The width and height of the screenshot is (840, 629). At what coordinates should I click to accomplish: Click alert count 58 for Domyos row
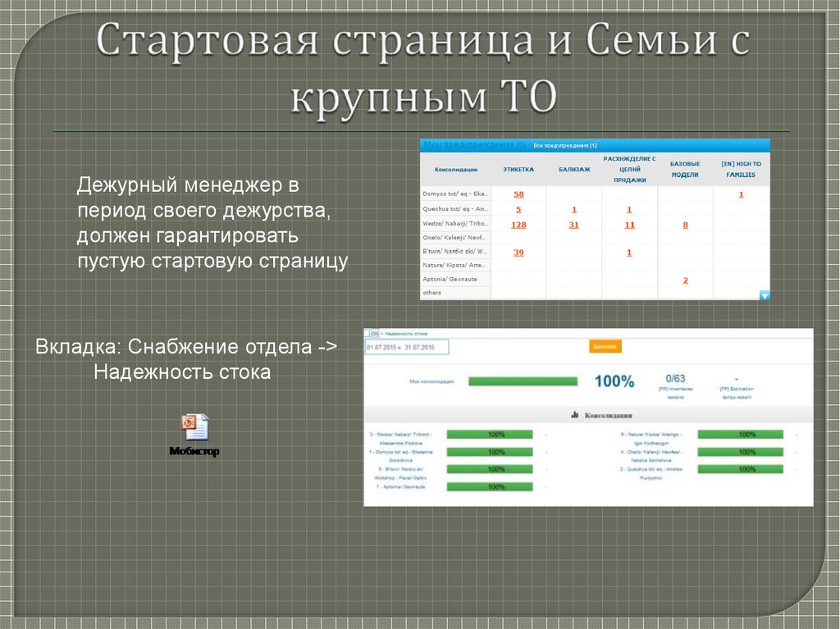click(x=519, y=194)
